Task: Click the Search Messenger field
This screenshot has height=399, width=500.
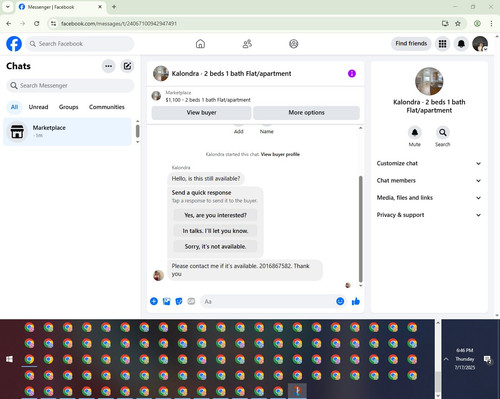Action: coord(70,86)
